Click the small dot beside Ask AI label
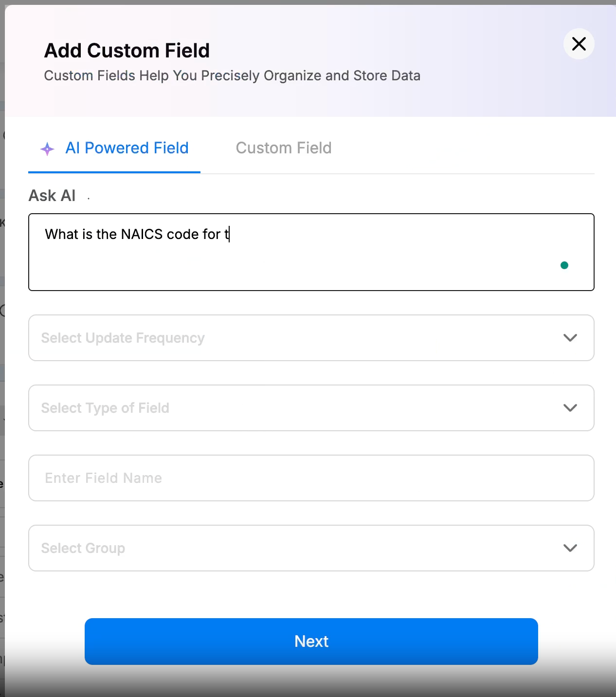Viewport: 616px width, 697px height. 89,198
